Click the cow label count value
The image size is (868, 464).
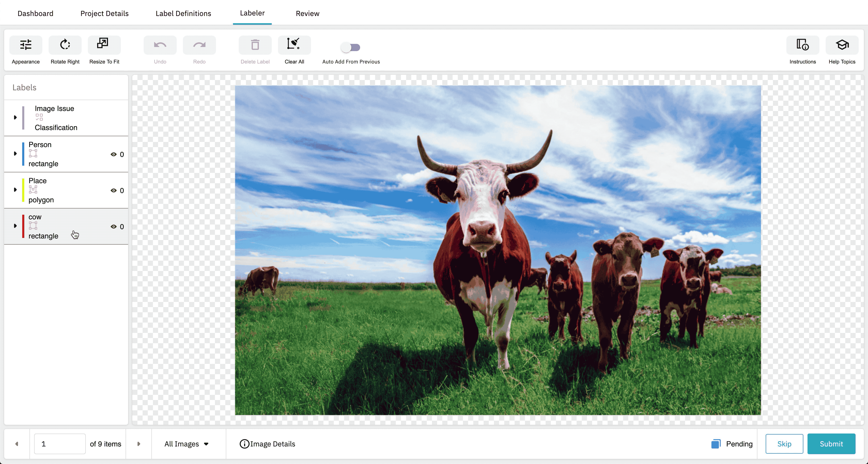click(122, 227)
